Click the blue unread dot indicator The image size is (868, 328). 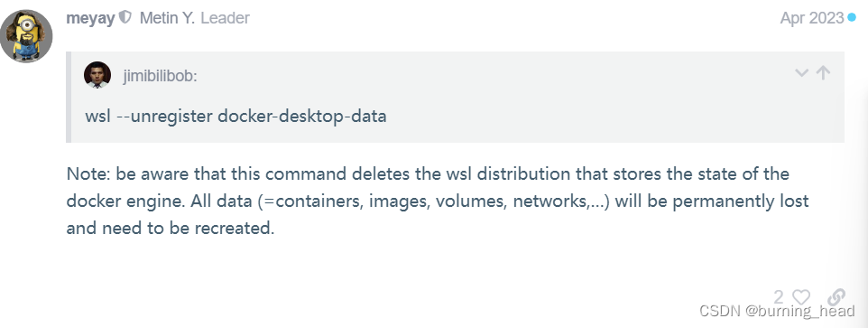tap(852, 18)
